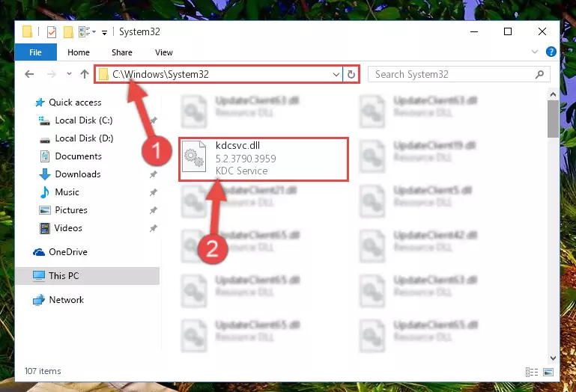Click pin icon beside Downloads

click(x=154, y=175)
